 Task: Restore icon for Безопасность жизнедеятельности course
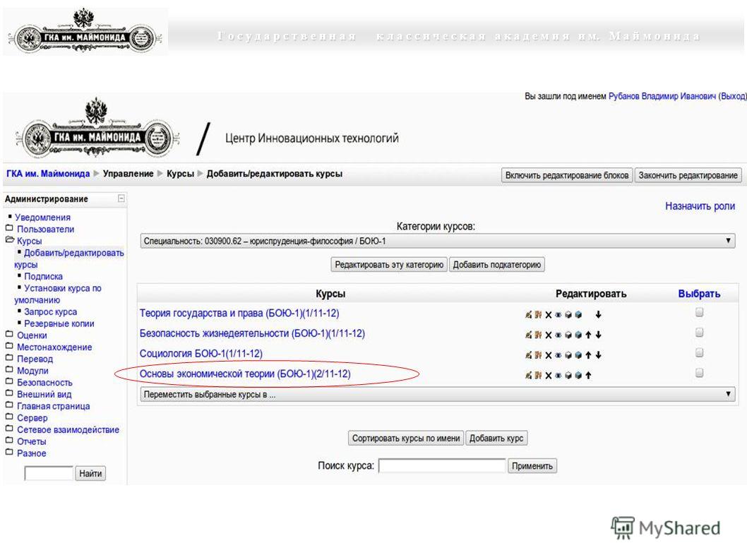click(578, 335)
